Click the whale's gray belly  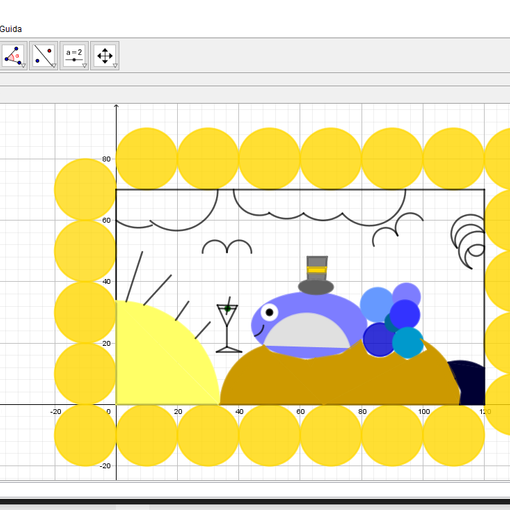pos(307,332)
